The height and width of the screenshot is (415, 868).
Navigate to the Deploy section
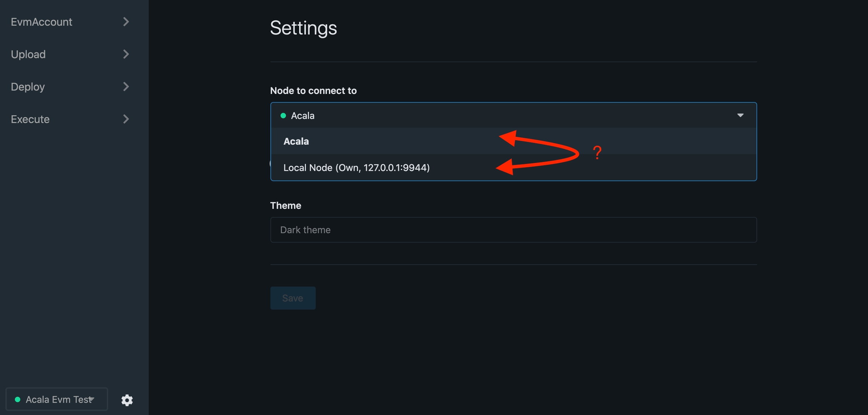tap(28, 87)
